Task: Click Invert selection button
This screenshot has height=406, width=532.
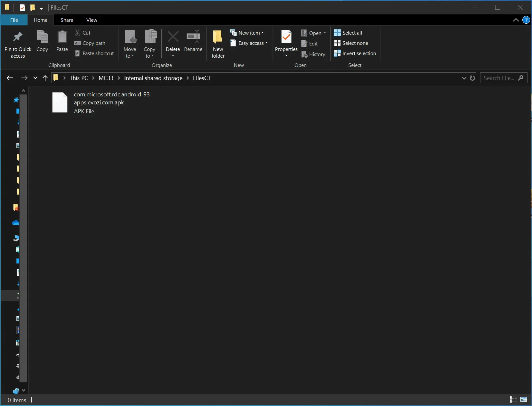Action: (x=355, y=53)
